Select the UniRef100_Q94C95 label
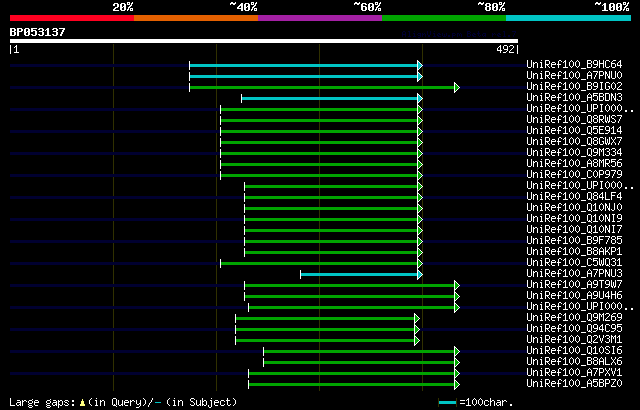Image resolution: width=640 pixels, height=410 pixels. coord(574,329)
